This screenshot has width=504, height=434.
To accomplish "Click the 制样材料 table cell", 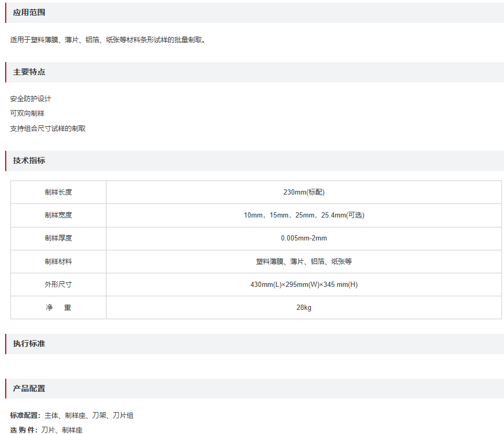I will pyautogui.click(x=58, y=262).
